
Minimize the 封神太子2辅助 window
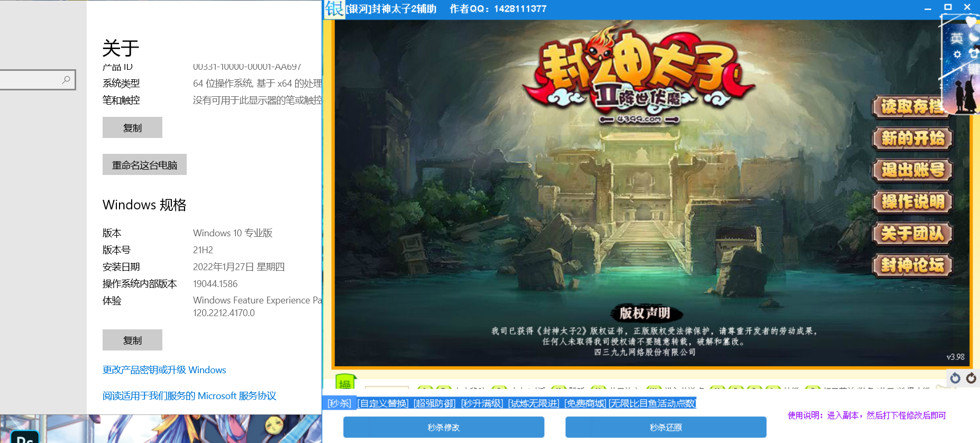pos(928,8)
